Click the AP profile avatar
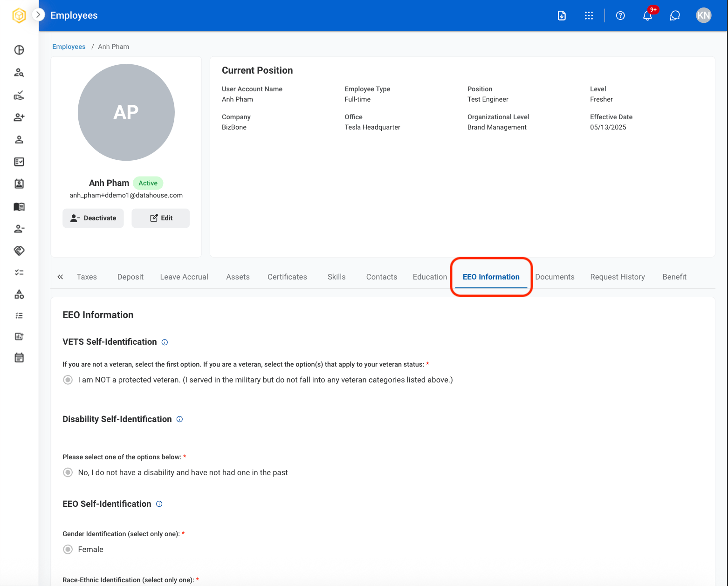This screenshot has width=728, height=586. pos(126,112)
